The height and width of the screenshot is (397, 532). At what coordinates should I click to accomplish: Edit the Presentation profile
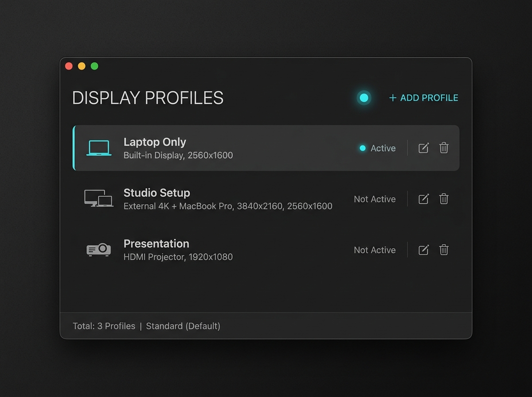(x=424, y=250)
